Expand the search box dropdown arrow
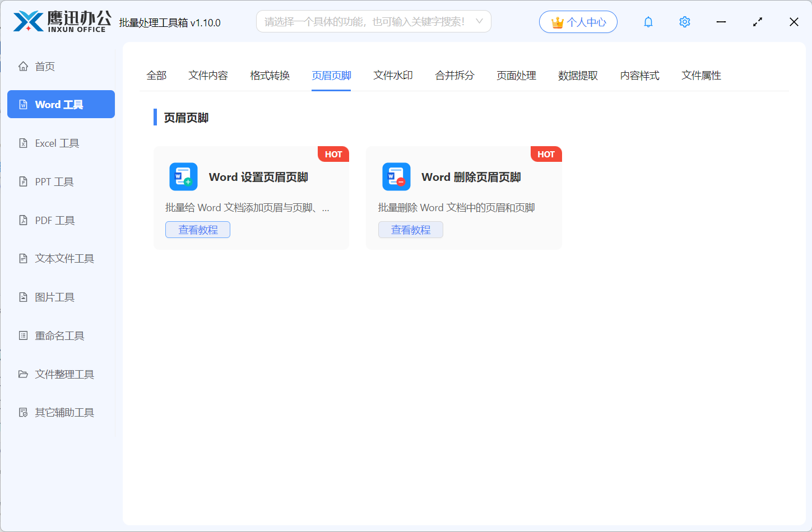 pyautogui.click(x=479, y=21)
